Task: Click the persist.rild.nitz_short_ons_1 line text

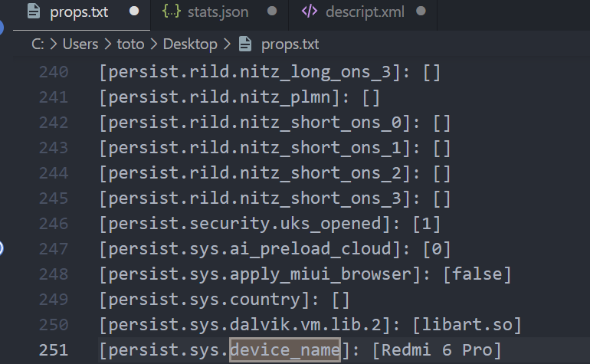Action: [x=274, y=148]
